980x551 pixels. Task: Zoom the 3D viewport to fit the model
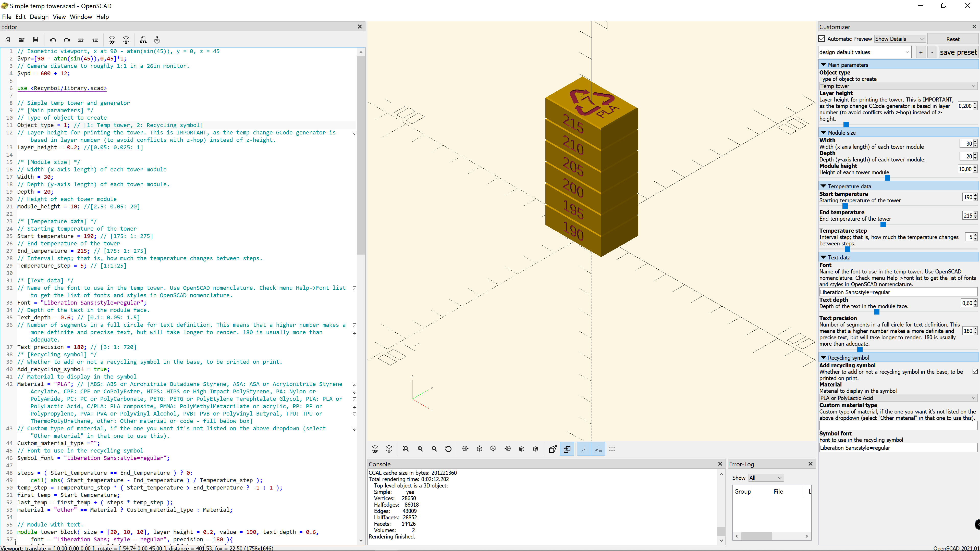[x=406, y=449]
